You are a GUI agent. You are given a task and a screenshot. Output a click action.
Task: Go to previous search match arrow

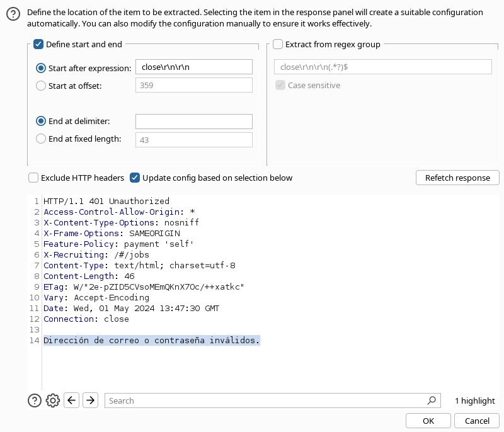72,400
